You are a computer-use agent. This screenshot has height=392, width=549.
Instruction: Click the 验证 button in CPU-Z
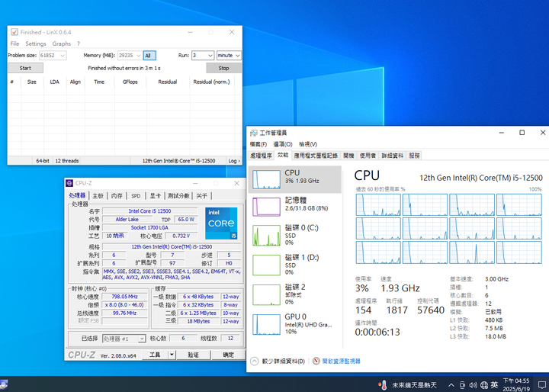click(193, 355)
